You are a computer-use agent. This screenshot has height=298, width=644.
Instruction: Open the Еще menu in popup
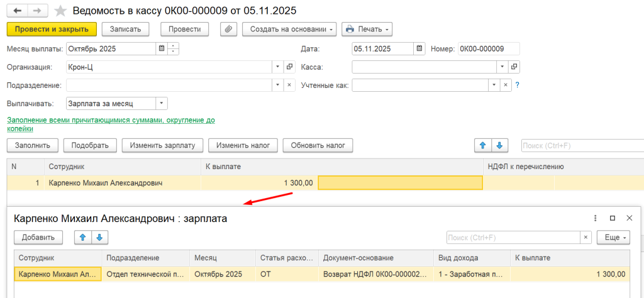pyautogui.click(x=614, y=237)
